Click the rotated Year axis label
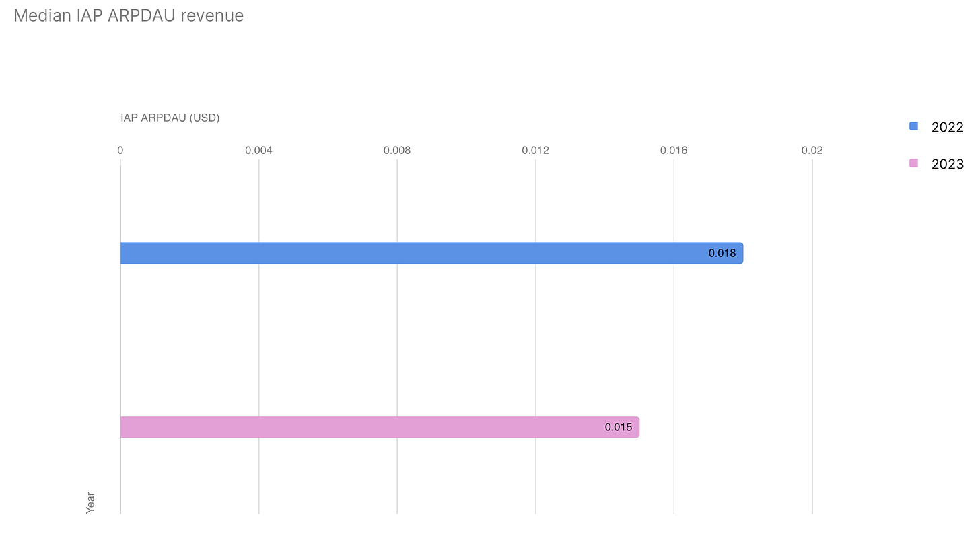The width and height of the screenshot is (980, 540). tap(90, 503)
